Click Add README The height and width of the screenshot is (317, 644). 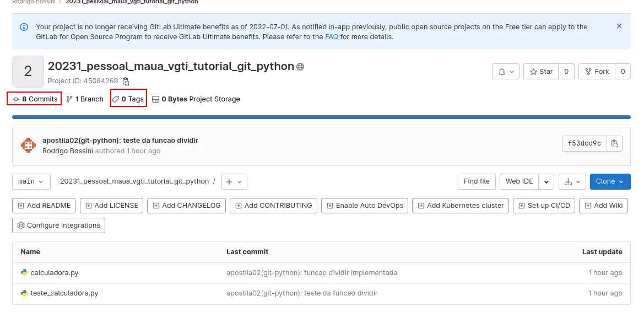[x=44, y=206]
